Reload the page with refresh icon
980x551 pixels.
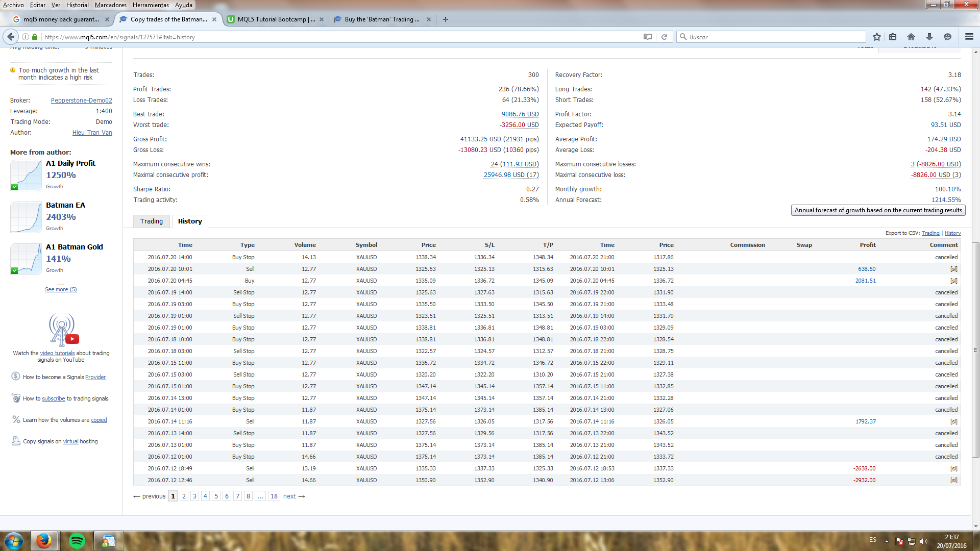(x=664, y=37)
